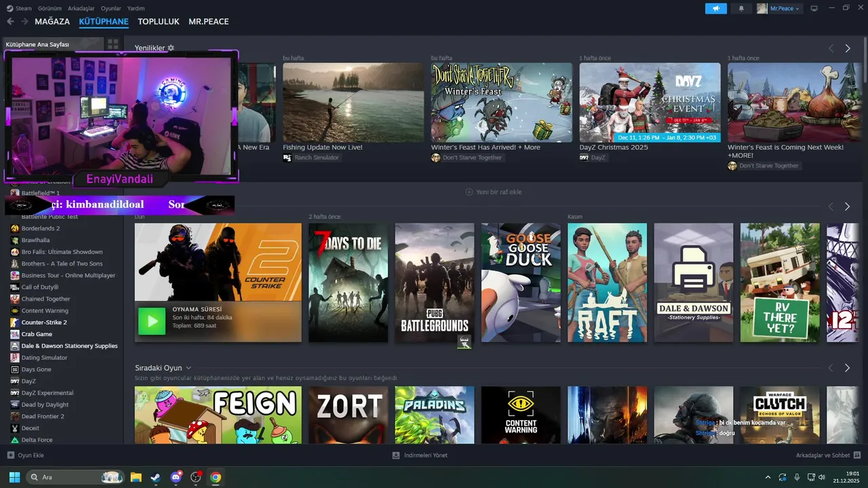Click the Deceit icon in sidebar
Viewport: 868px width, 488px height.
point(15,428)
